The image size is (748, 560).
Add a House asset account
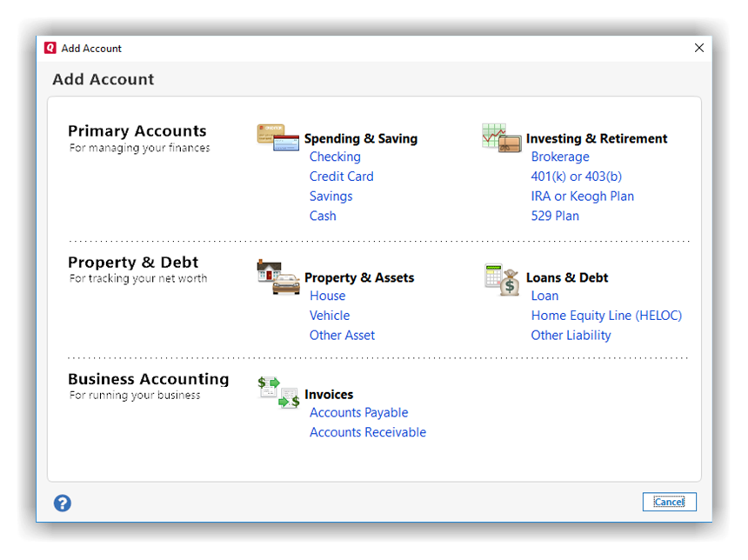[327, 297]
